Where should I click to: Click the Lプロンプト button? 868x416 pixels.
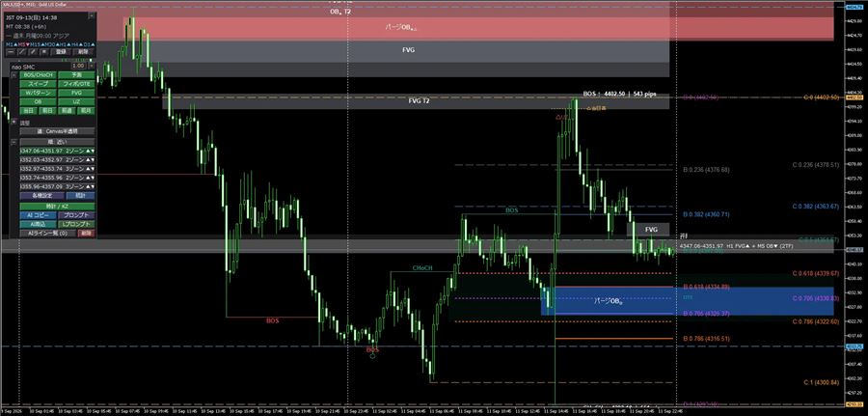click(x=76, y=224)
